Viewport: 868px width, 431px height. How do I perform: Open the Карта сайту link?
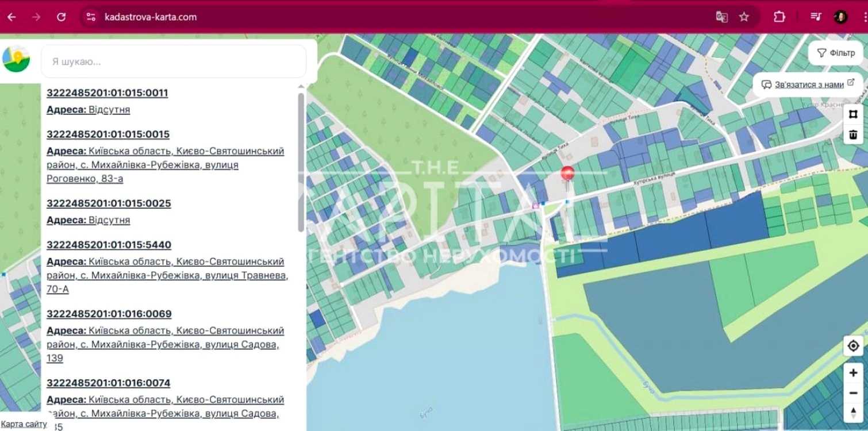[24, 424]
